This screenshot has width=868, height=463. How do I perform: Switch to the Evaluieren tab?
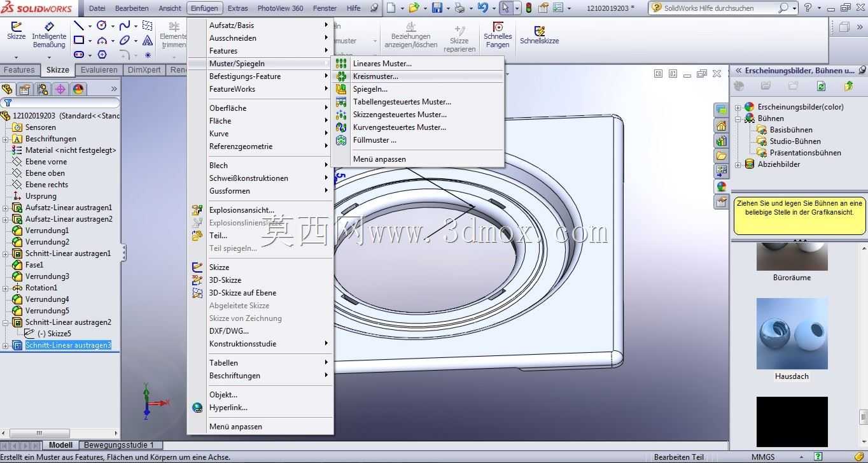tap(99, 70)
